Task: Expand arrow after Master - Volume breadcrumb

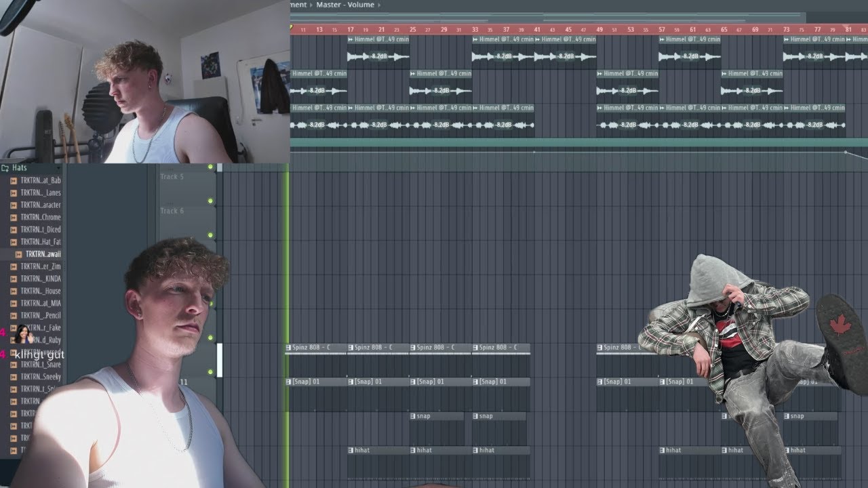Action: click(x=380, y=5)
